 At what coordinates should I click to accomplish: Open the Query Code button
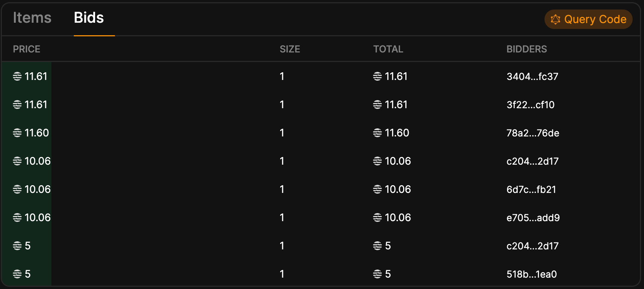click(588, 19)
